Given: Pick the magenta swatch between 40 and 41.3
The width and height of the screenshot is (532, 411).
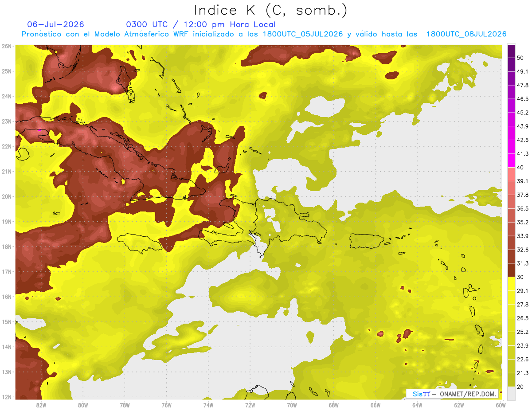Looking at the screenshot, I should tap(511, 160).
